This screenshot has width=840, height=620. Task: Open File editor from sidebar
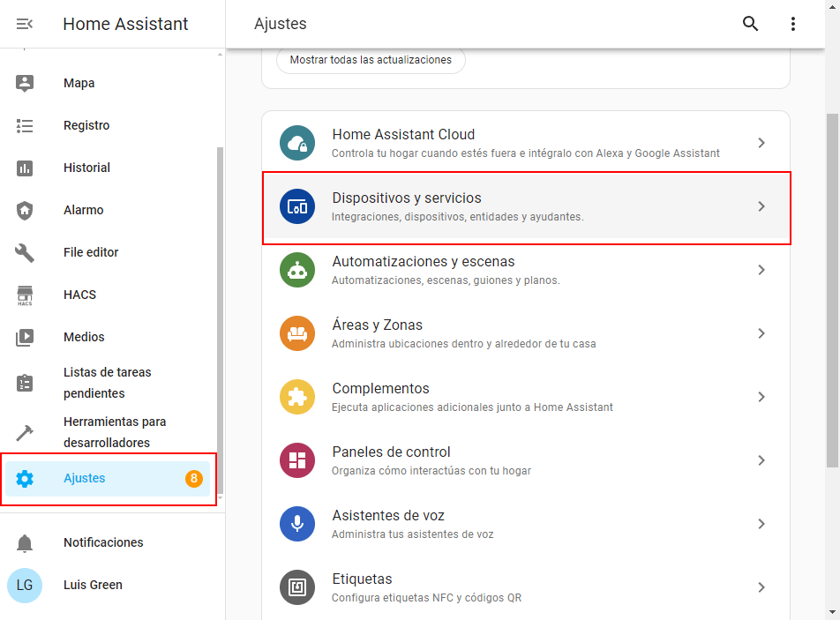[x=91, y=252]
